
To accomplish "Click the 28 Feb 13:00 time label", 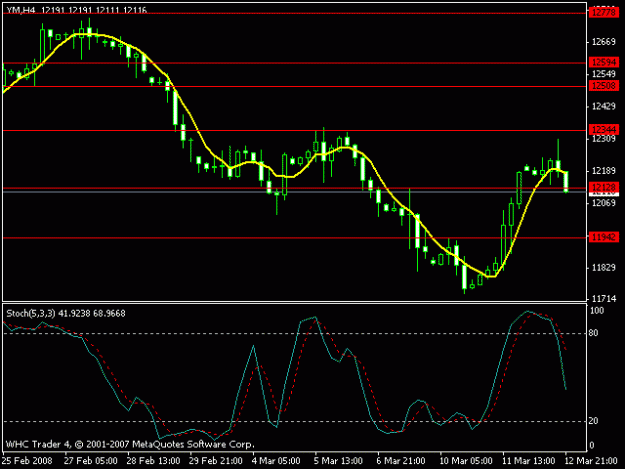I will click(x=153, y=461).
